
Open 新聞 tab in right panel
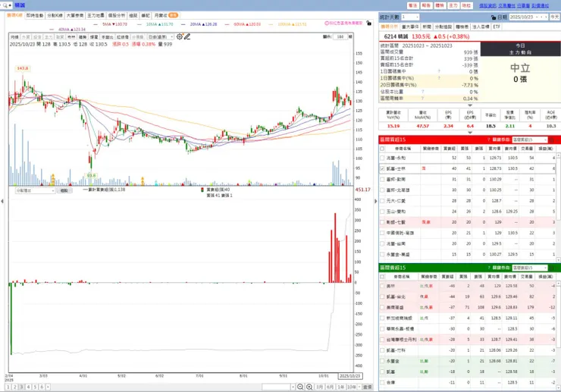pyautogui.click(x=427, y=27)
